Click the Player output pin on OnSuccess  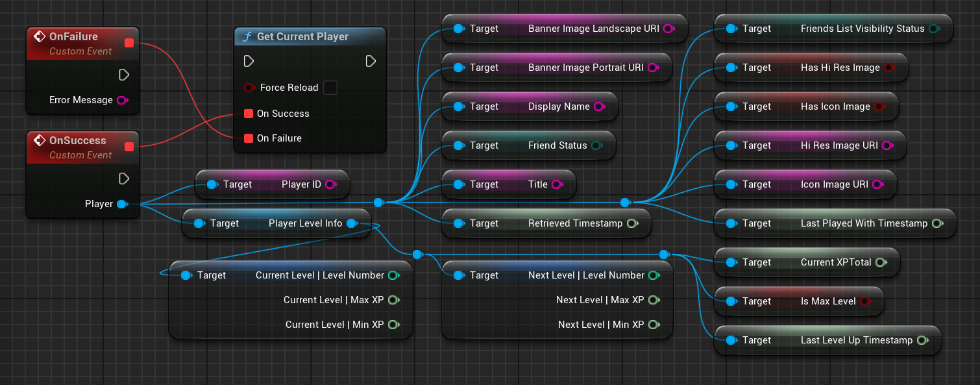pyautogui.click(x=121, y=204)
